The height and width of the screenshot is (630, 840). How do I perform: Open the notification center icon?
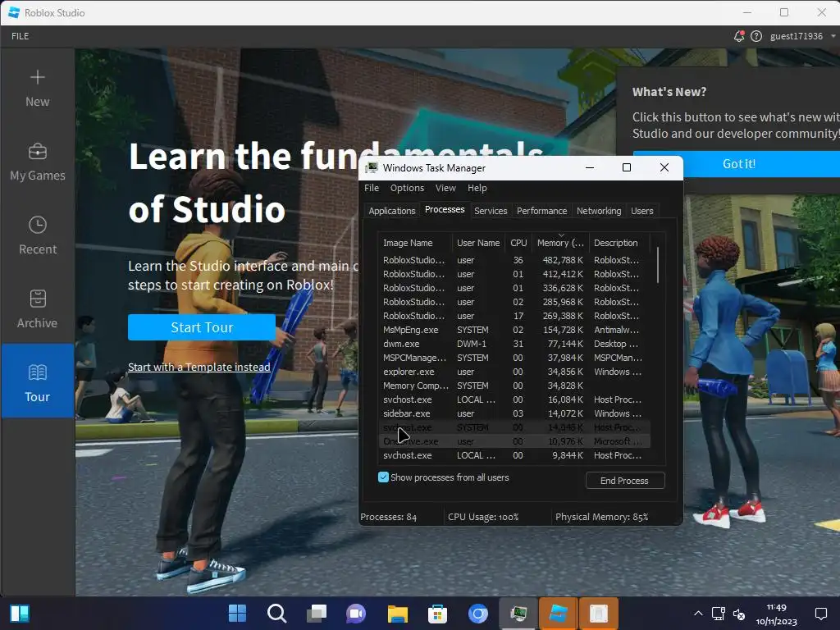[x=820, y=614]
